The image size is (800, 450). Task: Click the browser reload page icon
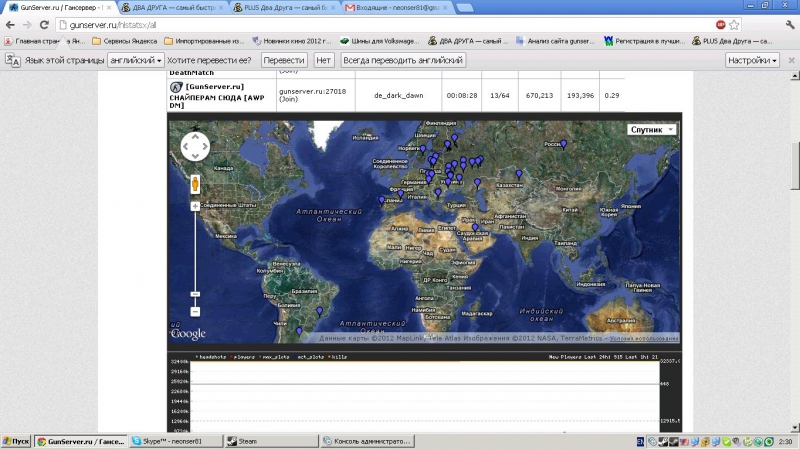click(44, 24)
